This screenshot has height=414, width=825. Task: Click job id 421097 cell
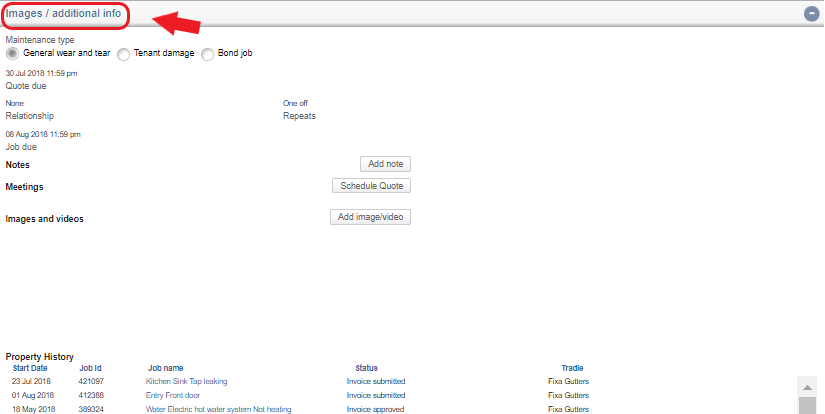[91, 381]
